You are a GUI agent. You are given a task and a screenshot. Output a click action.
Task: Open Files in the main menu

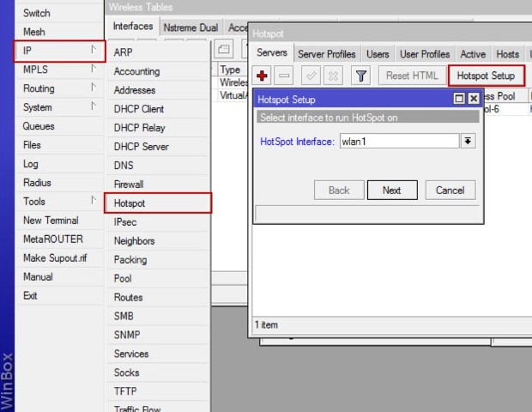[59, 145]
